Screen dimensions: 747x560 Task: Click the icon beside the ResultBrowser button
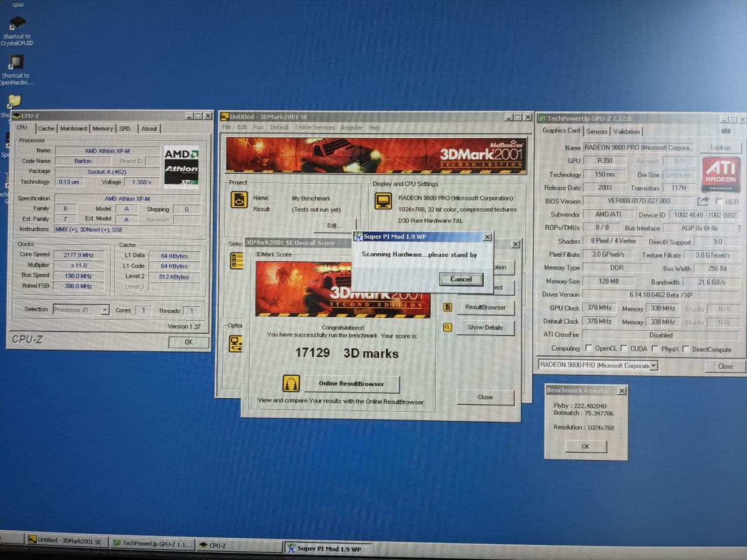pyautogui.click(x=448, y=307)
